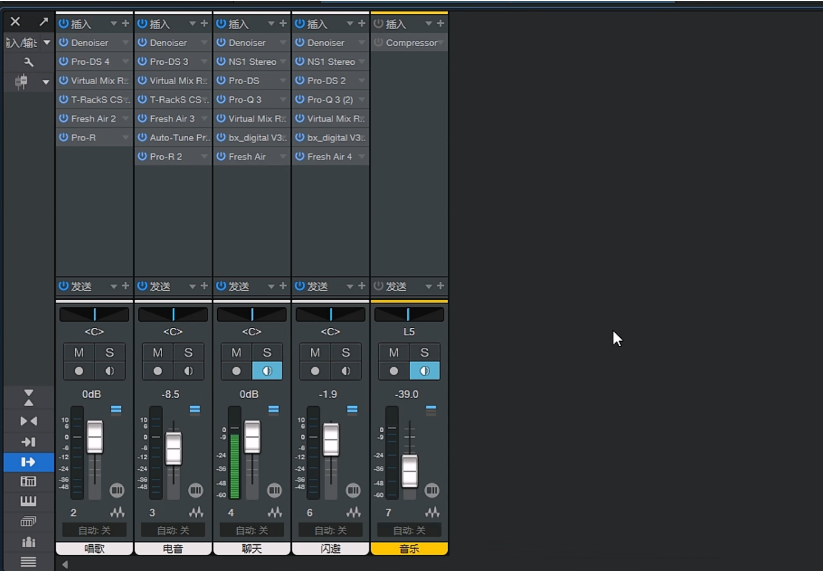Viewport: 823px width, 572px height.
Task: Toggle power for Pro-DS 3 insert
Action: [142, 61]
